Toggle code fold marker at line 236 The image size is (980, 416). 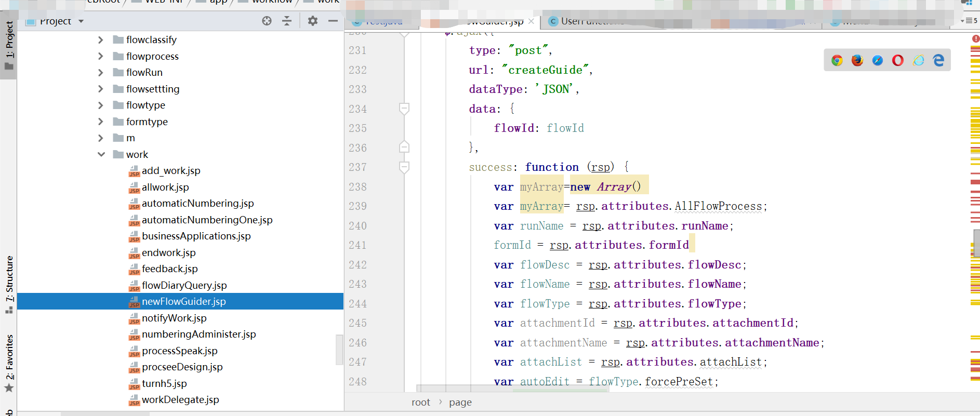pos(404,147)
